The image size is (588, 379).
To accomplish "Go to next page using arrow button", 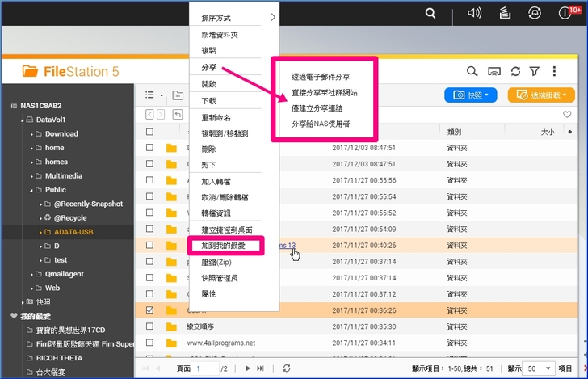I will [247, 368].
